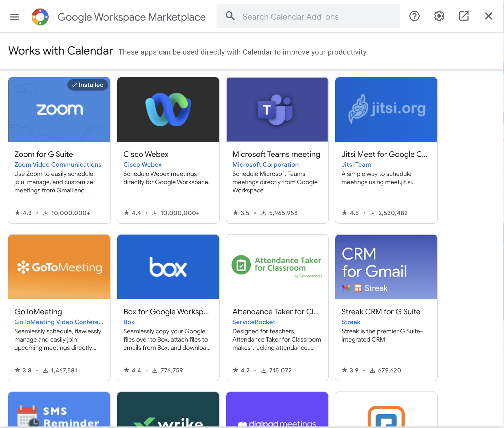Viewport: 504px width, 428px height.
Task: Open the box logo thumbnail
Action: click(x=168, y=267)
